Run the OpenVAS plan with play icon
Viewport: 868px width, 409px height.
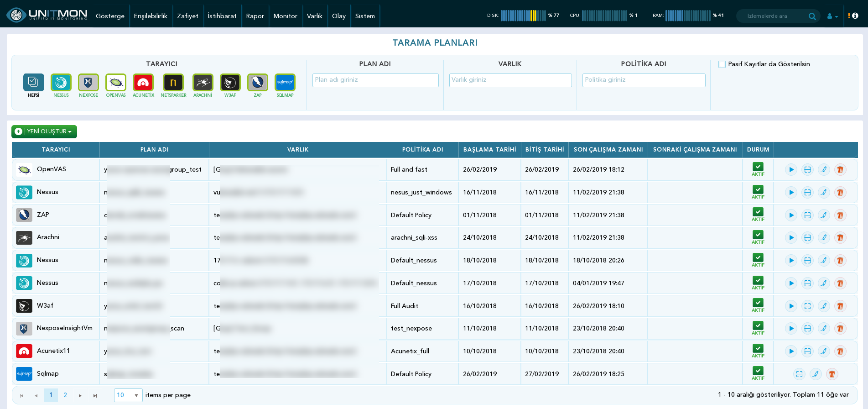[x=791, y=170]
